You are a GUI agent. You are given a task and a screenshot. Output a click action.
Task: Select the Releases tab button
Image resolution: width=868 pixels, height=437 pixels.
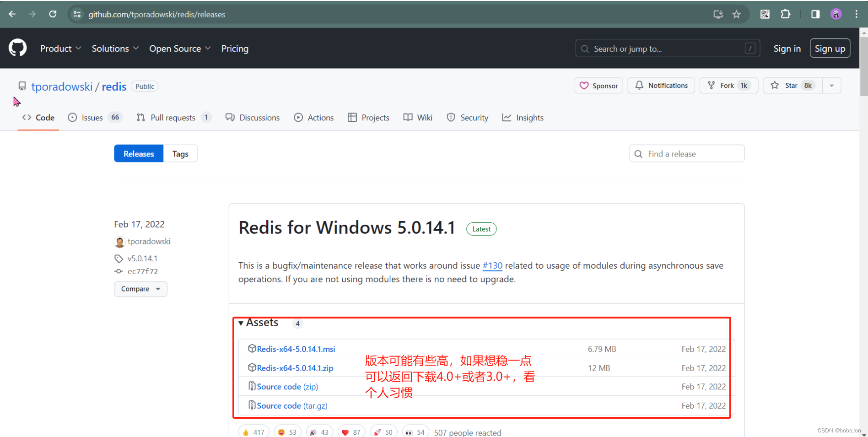pyautogui.click(x=139, y=154)
